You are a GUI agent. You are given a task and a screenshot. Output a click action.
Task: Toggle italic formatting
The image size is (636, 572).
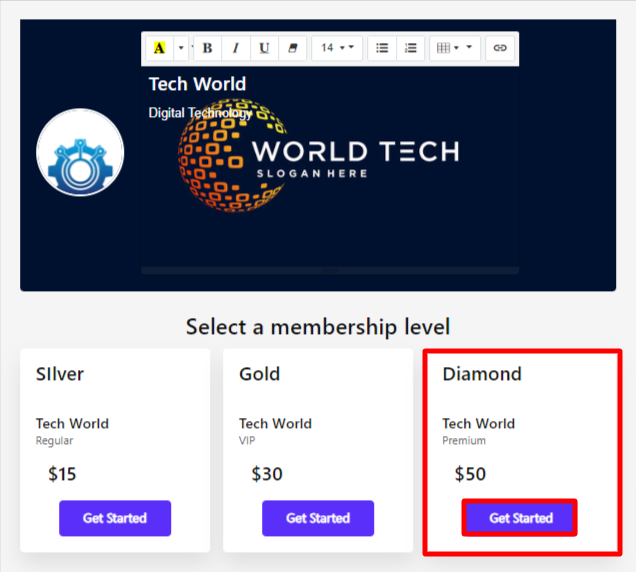(x=236, y=48)
